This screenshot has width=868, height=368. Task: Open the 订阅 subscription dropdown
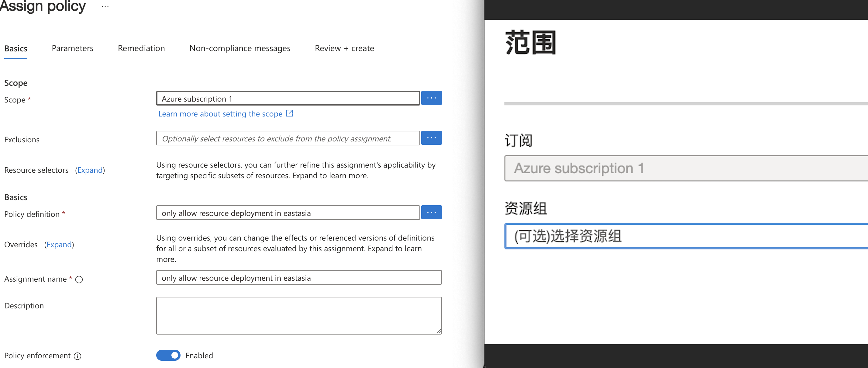point(684,168)
